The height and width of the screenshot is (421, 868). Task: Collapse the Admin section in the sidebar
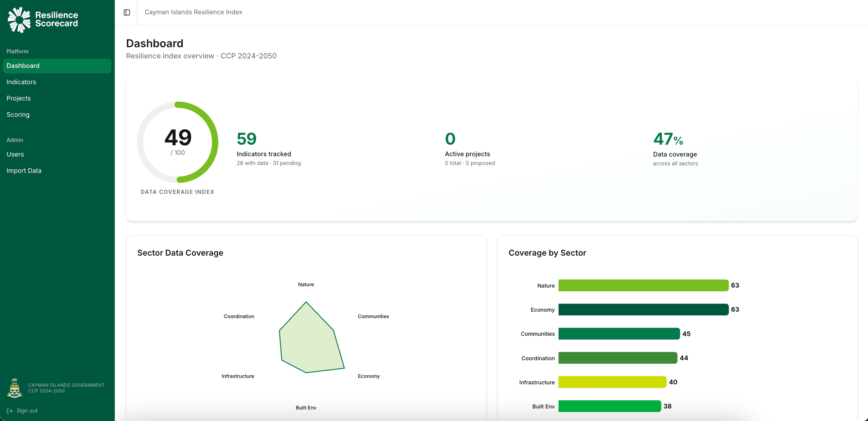click(15, 140)
